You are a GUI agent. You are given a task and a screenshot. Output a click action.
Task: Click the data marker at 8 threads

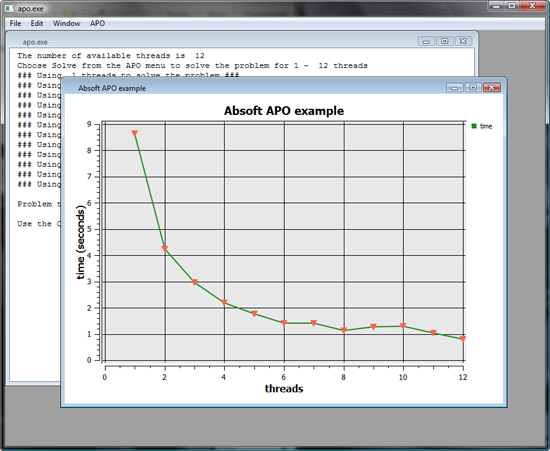coord(344,330)
